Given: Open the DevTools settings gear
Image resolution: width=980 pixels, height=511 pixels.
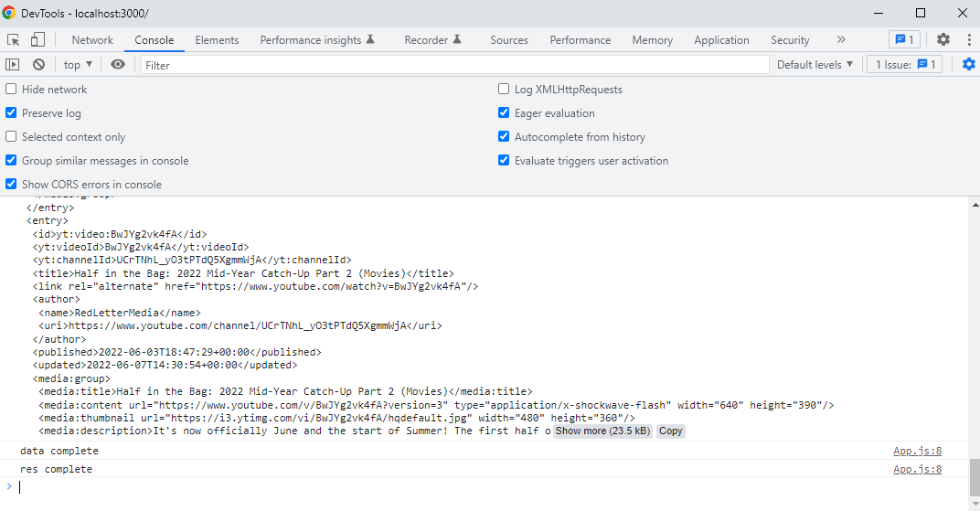Looking at the screenshot, I should 943,40.
